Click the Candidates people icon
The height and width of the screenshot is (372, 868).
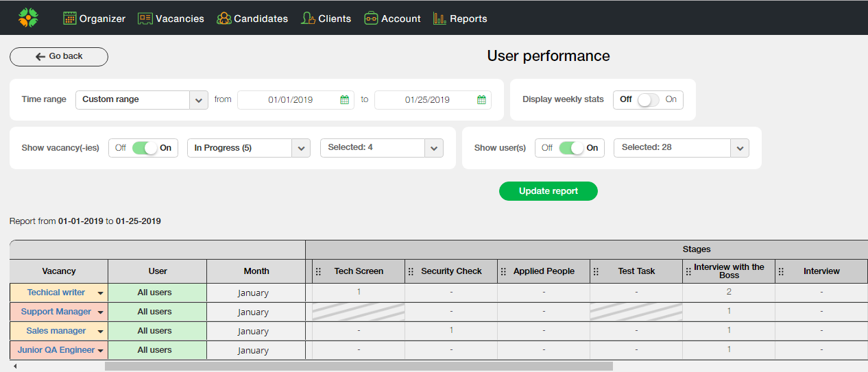pyautogui.click(x=224, y=18)
